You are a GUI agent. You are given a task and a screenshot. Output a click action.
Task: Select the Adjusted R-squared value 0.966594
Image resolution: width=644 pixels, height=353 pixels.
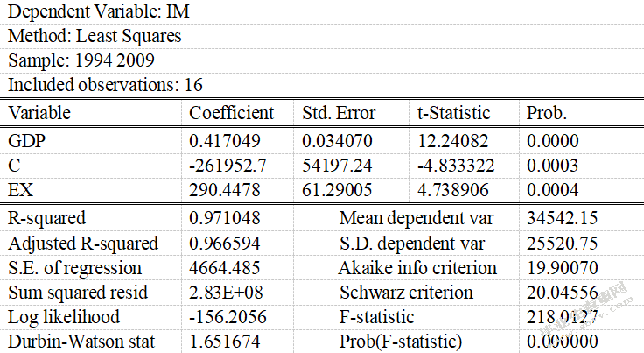click(x=225, y=244)
